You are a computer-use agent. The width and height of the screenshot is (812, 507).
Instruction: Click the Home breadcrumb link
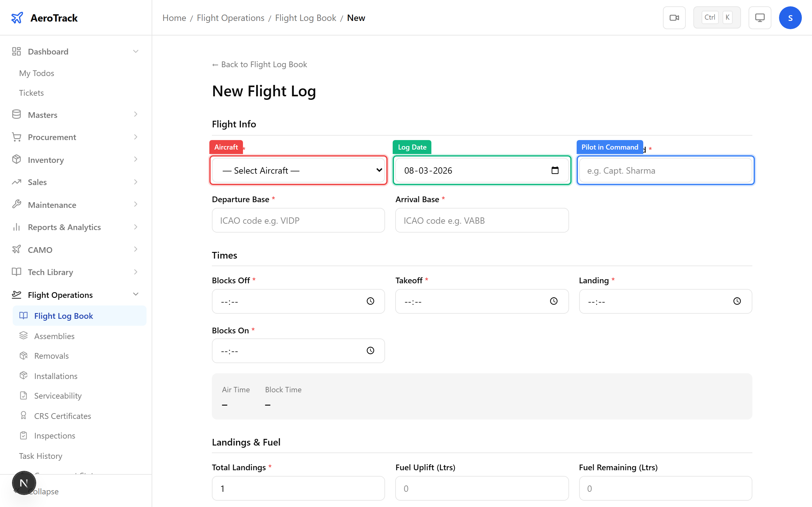pyautogui.click(x=174, y=17)
